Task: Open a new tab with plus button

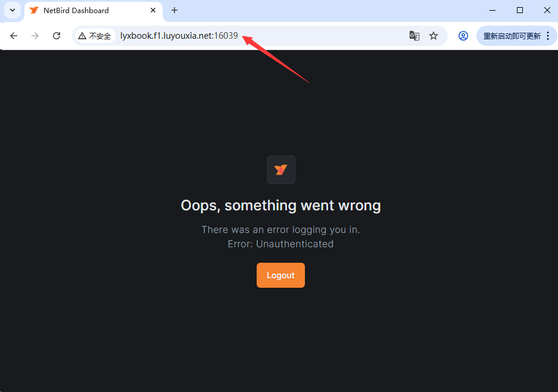Action: 174,10
